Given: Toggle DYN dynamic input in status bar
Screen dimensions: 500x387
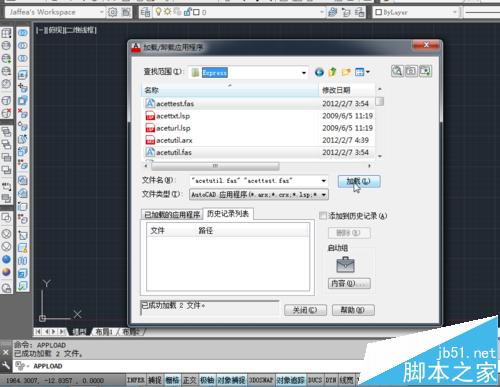Looking at the screenshot, I should (331, 380).
